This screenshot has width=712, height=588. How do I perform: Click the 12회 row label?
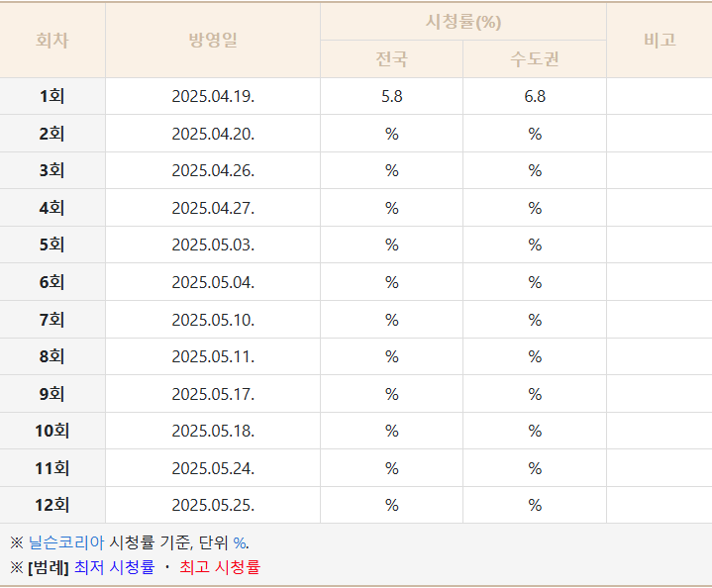pos(52,505)
